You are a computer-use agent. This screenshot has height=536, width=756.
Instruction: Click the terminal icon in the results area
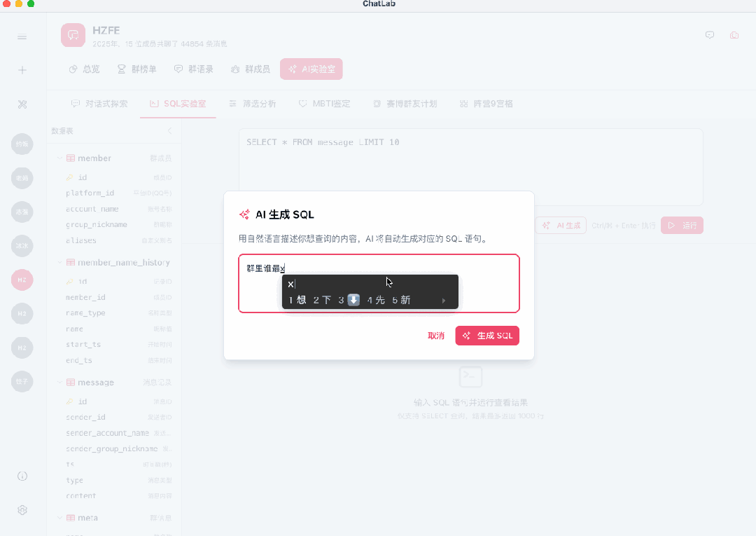click(x=470, y=377)
